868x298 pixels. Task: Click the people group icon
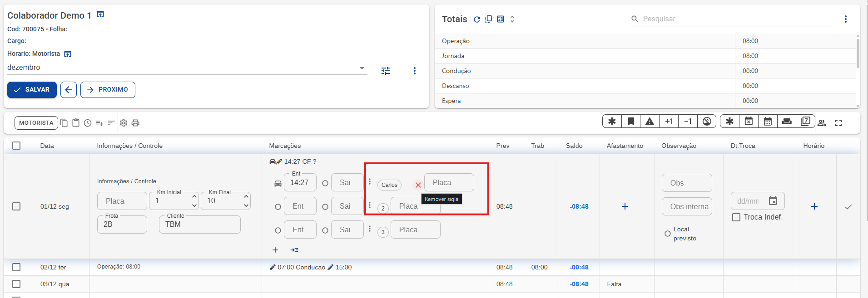[x=822, y=123]
